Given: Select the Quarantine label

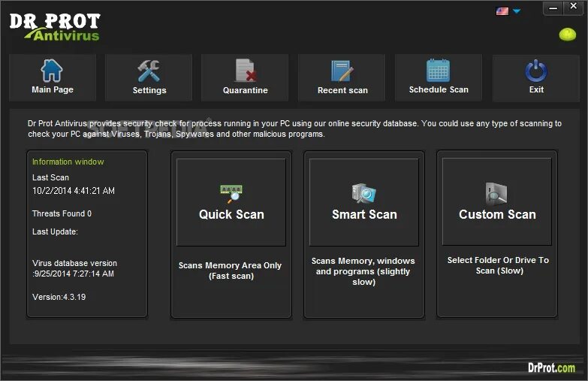Looking at the screenshot, I should coord(246,90).
